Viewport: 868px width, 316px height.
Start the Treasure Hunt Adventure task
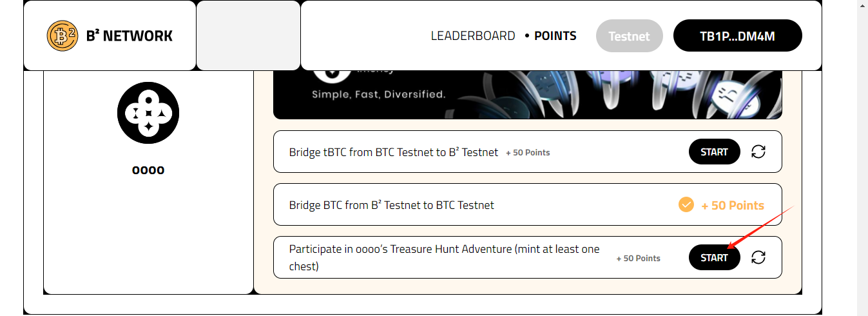coord(715,257)
